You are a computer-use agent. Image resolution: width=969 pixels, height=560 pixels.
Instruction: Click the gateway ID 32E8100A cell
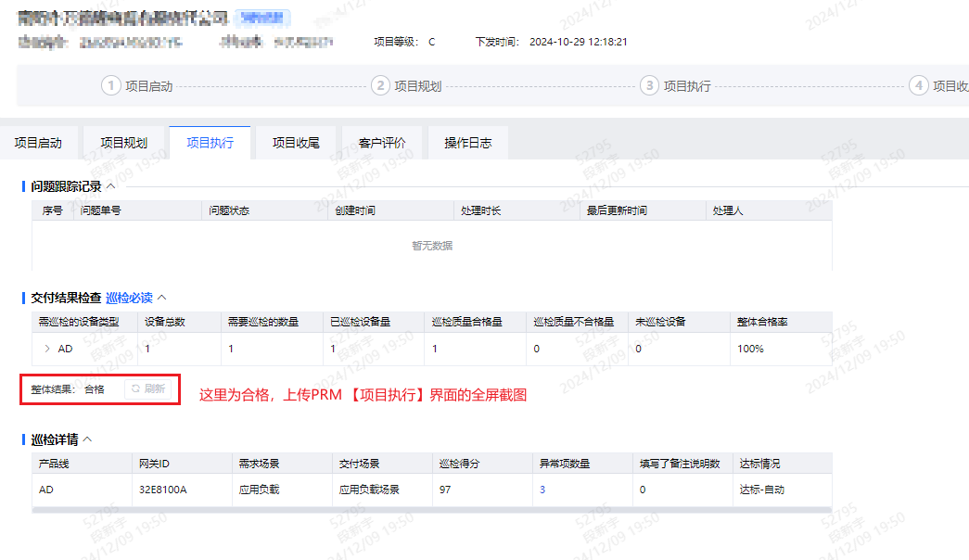[163, 490]
